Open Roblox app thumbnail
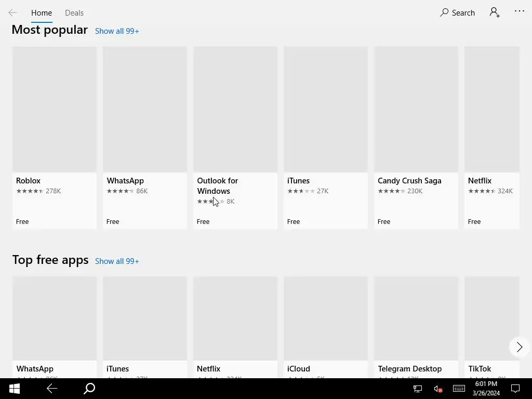Viewport: 532px width, 399px height. click(54, 109)
